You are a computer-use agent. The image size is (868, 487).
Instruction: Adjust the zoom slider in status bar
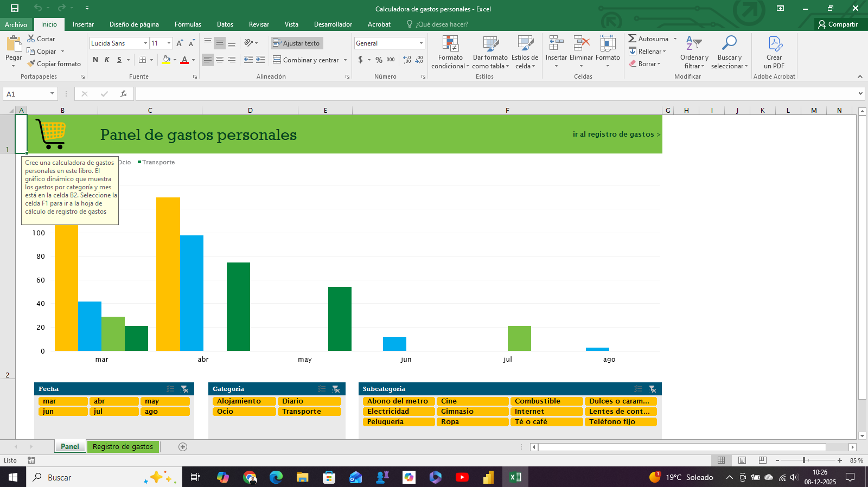(x=804, y=460)
